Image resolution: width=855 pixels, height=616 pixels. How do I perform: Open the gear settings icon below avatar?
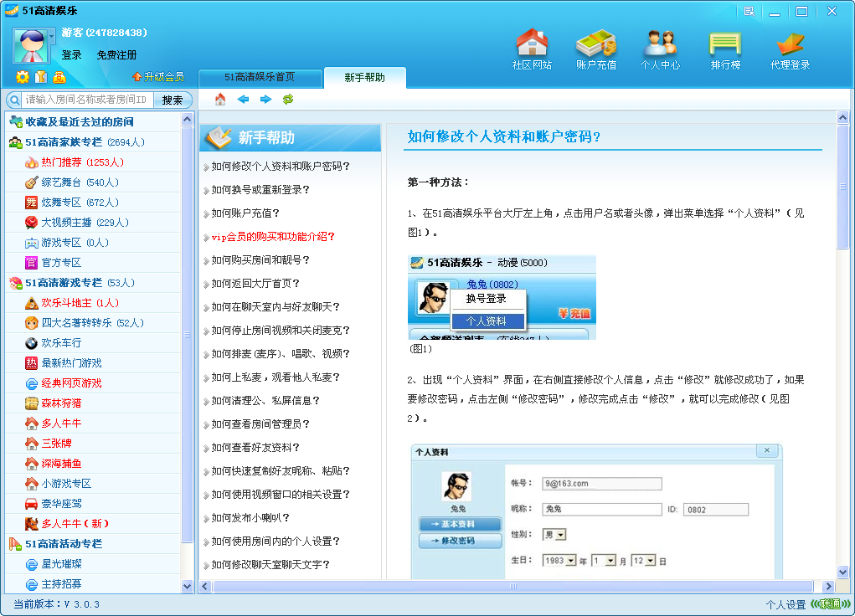pyautogui.click(x=23, y=77)
